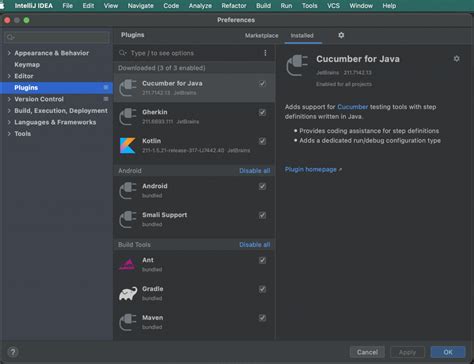The height and width of the screenshot is (364, 474).
Task: Expand Build, Execution, Deployment node
Action: [x=9, y=111]
